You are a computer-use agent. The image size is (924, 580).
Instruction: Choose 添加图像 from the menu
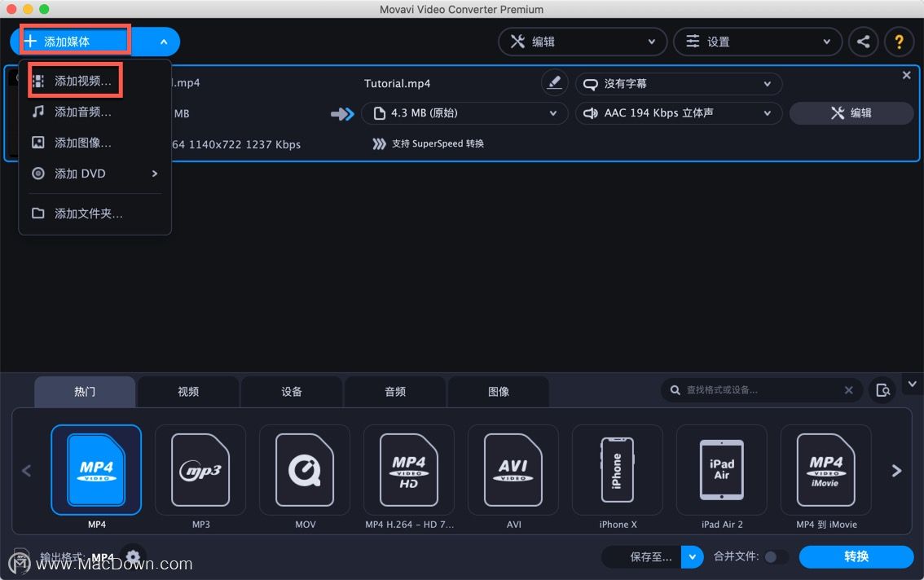point(95,143)
